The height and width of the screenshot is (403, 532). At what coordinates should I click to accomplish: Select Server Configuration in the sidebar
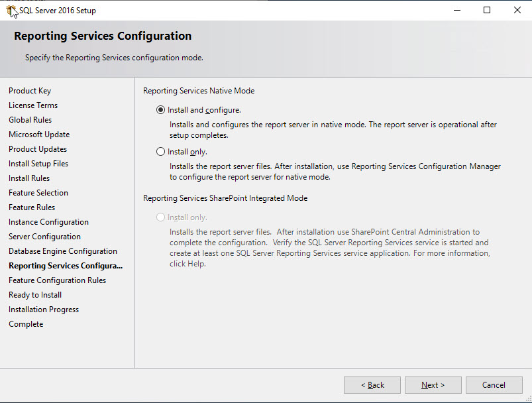point(44,236)
